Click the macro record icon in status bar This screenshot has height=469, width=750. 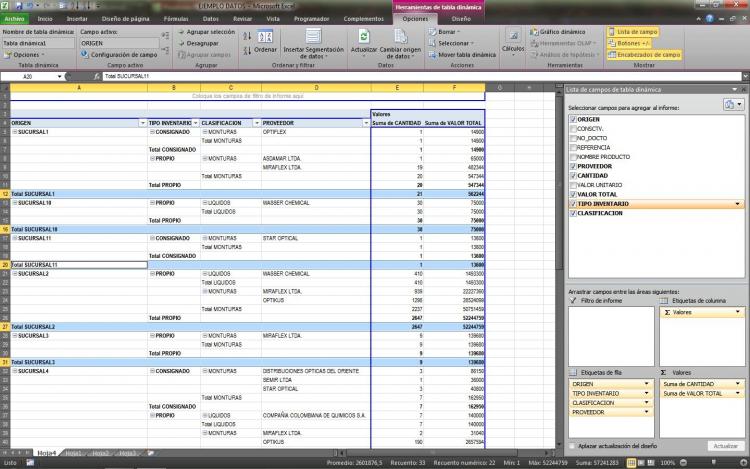point(30,463)
